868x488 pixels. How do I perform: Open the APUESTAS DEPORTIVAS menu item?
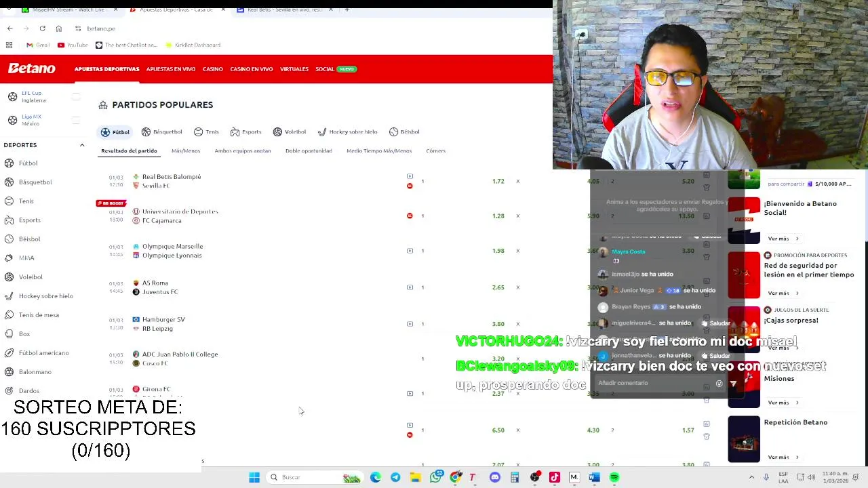coord(106,69)
